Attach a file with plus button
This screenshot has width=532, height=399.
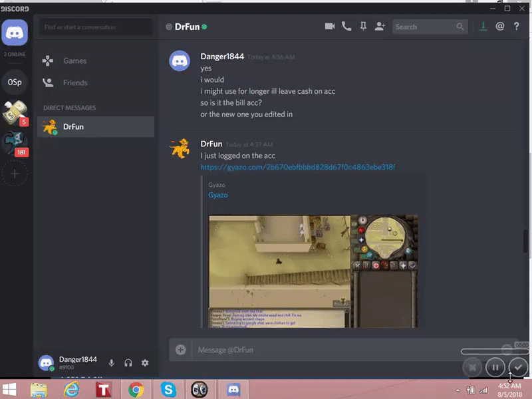[180, 350]
